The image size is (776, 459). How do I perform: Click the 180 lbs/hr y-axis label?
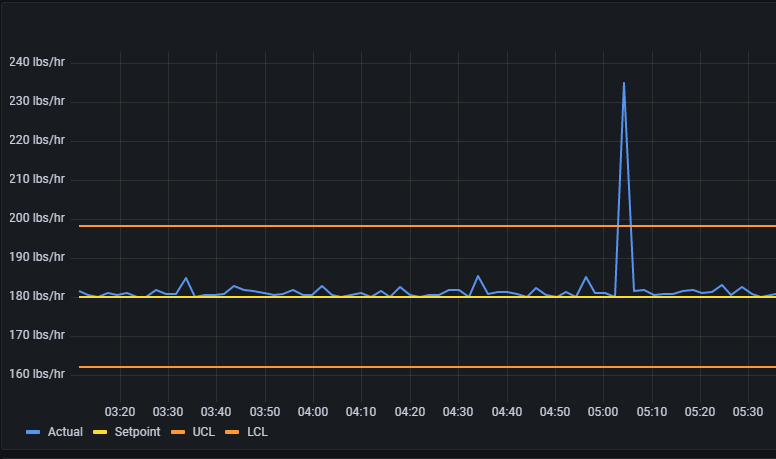[x=37, y=296]
